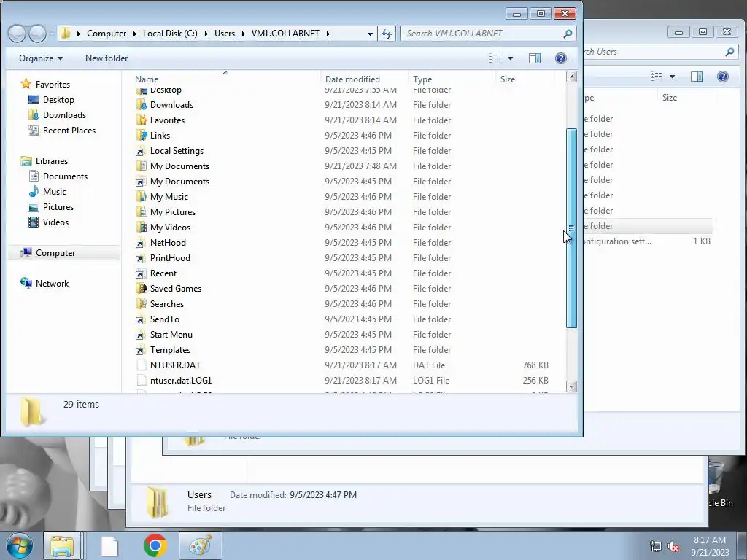The image size is (747, 560).
Task: Select the Templates row in file list
Action: click(x=343, y=350)
